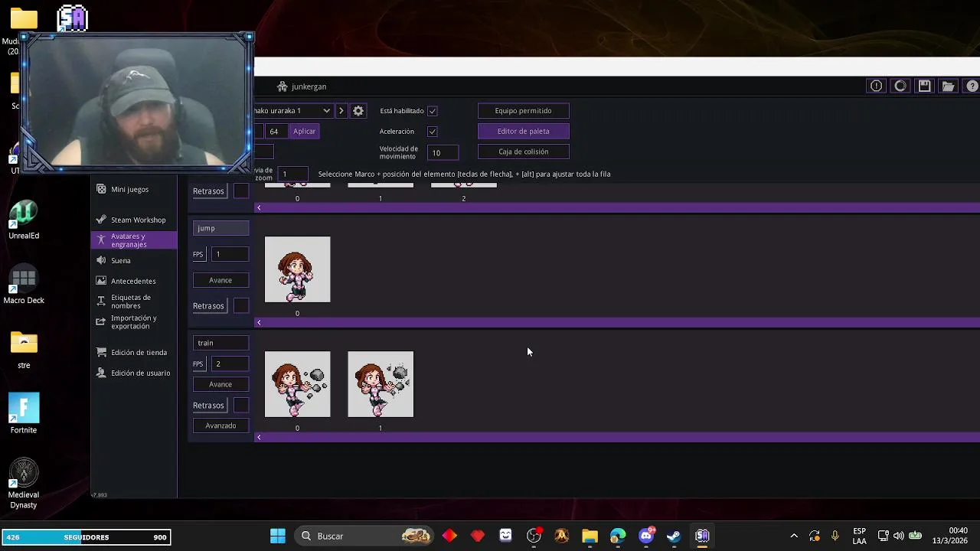Click the Edición de usuario icon
The width and height of the screenshot is (980, 551).
[101, 373]
